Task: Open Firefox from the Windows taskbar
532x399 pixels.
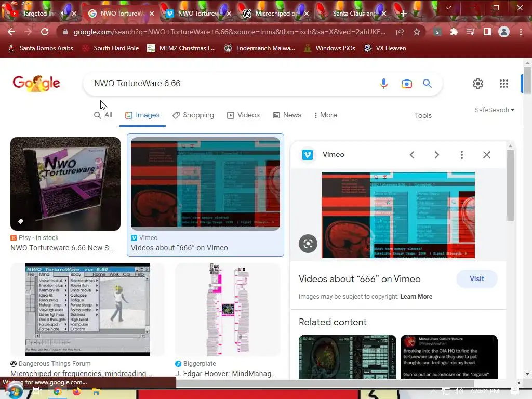Action: pyautogui.click(x=77, y=392)
